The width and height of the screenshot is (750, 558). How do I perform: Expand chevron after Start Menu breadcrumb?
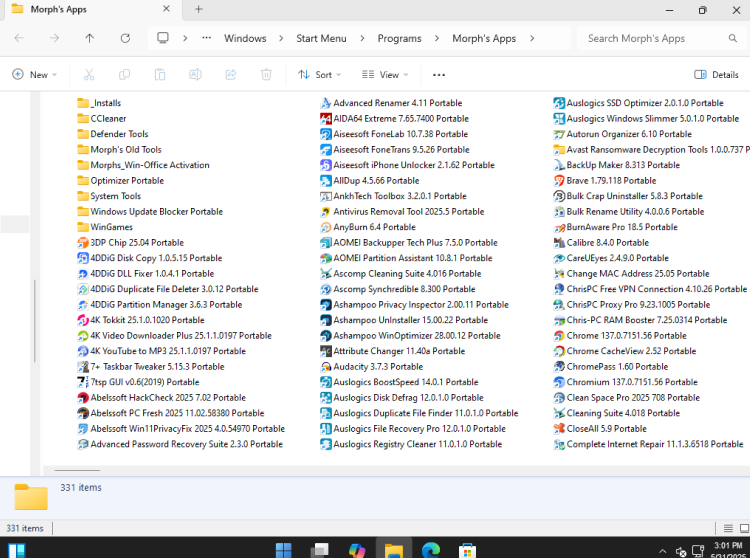click(362, 38)
